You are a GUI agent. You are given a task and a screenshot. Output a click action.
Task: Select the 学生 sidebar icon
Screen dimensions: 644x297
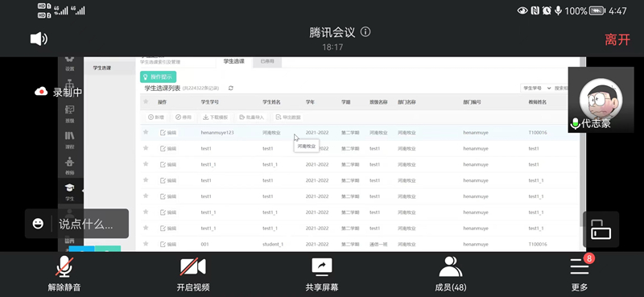click(70, 192)
